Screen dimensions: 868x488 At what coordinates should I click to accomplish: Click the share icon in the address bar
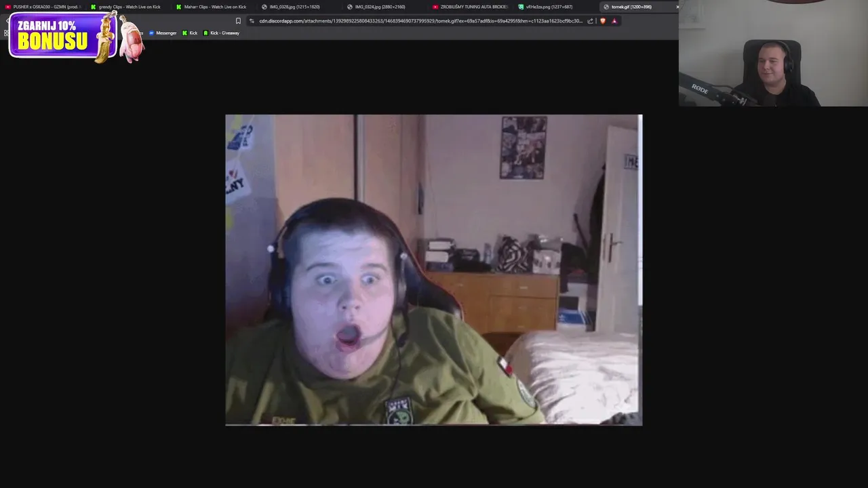(x=590, y=21)
